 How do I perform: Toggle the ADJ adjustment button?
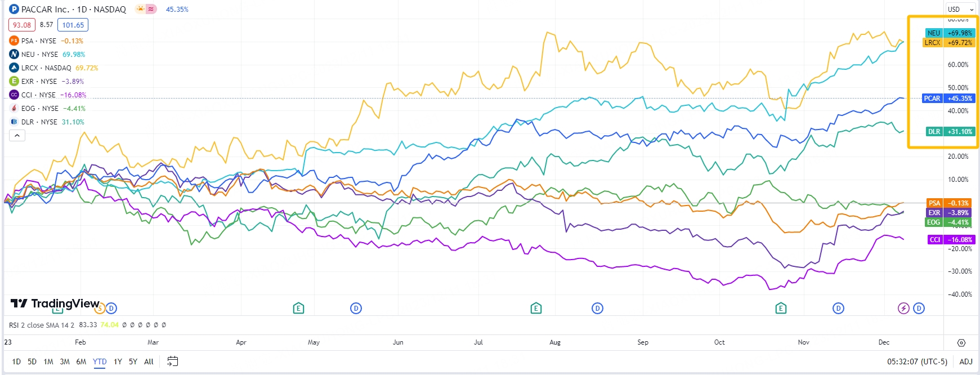966,361
